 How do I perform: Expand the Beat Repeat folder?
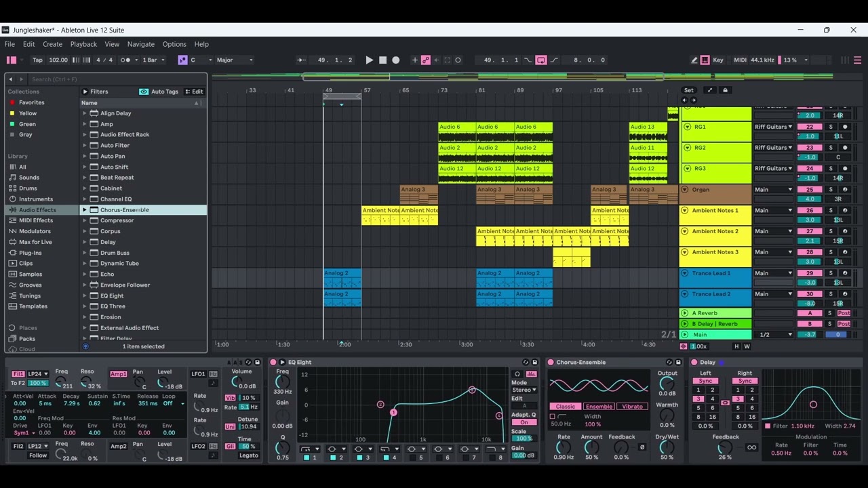pyautogui.click(x=85, y=178)
